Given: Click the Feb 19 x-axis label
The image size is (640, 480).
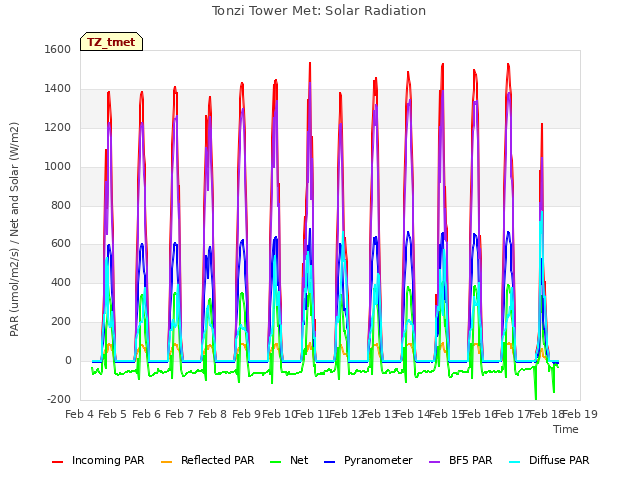Looking at the screenshot, I should 580,414.
